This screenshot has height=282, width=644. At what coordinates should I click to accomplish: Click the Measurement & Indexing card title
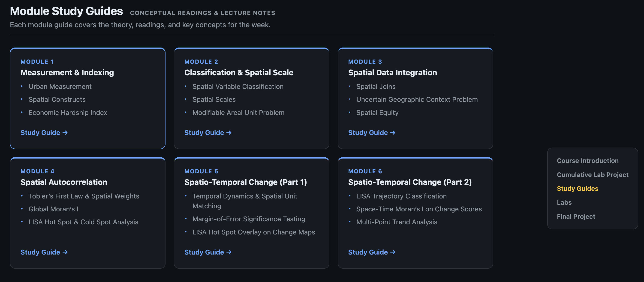[67, 72]
